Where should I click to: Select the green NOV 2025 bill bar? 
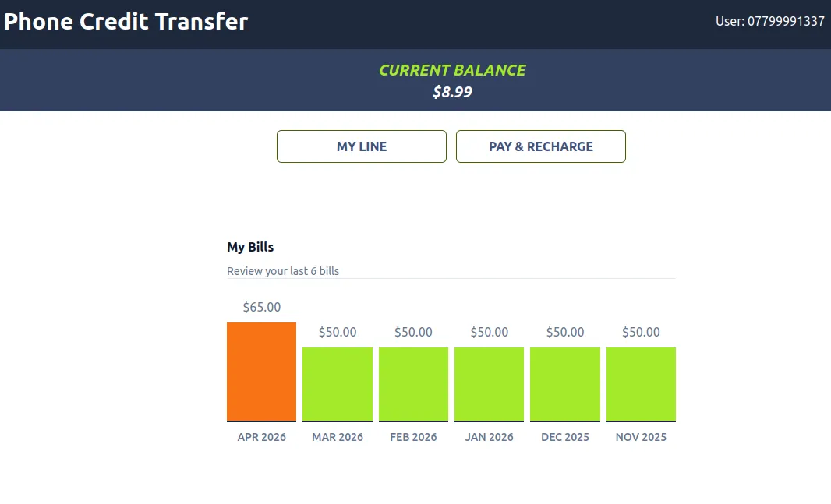point(641,384)
